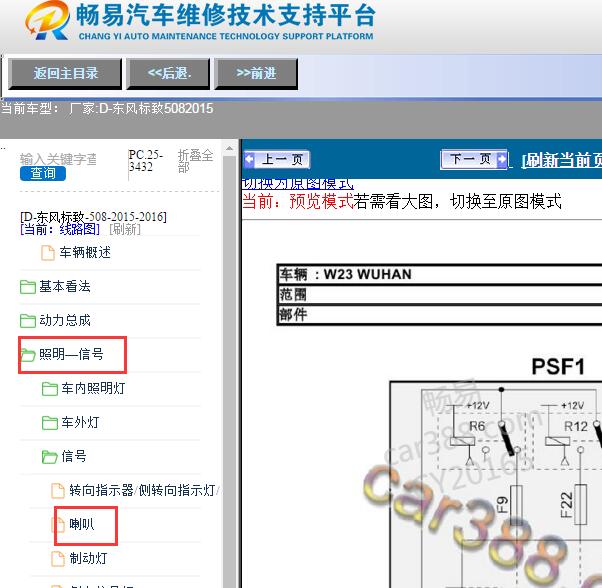The width and height of the screenshot is (602, 588).
Task: Open the 下一页 next page button
Action: [475, 159]
